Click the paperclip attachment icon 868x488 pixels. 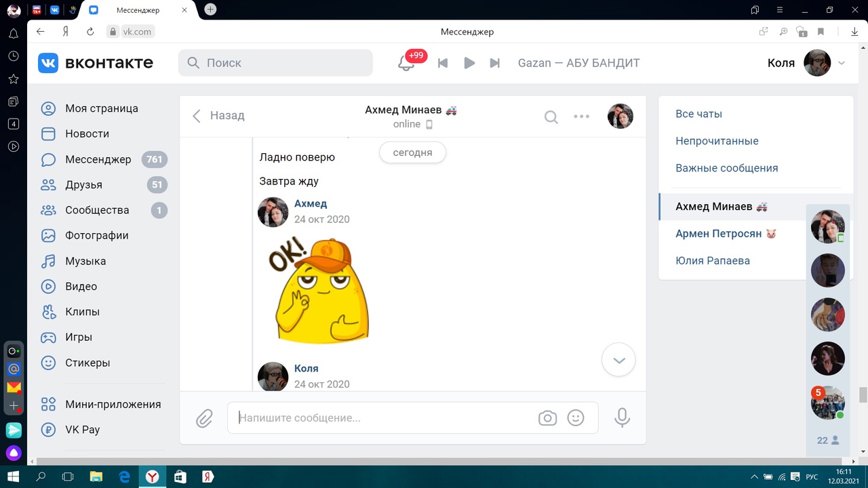pyautogui.click(x=204, y=418)
